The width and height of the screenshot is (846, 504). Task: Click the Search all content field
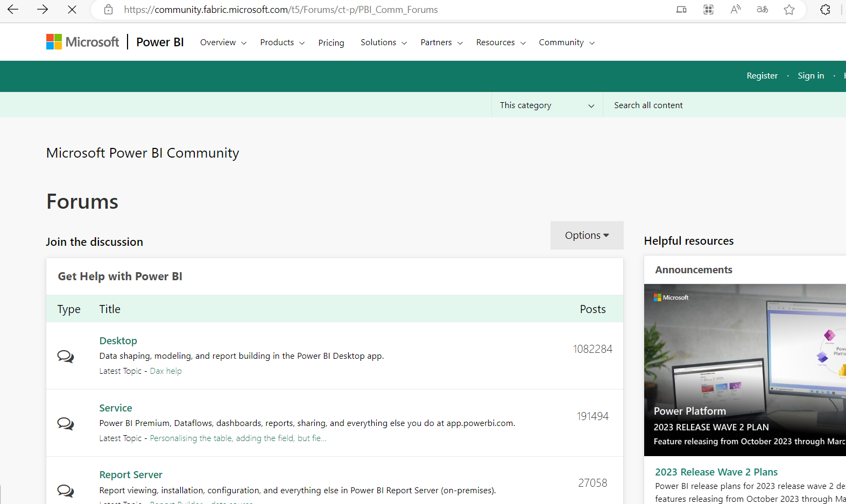click(724, 105)
